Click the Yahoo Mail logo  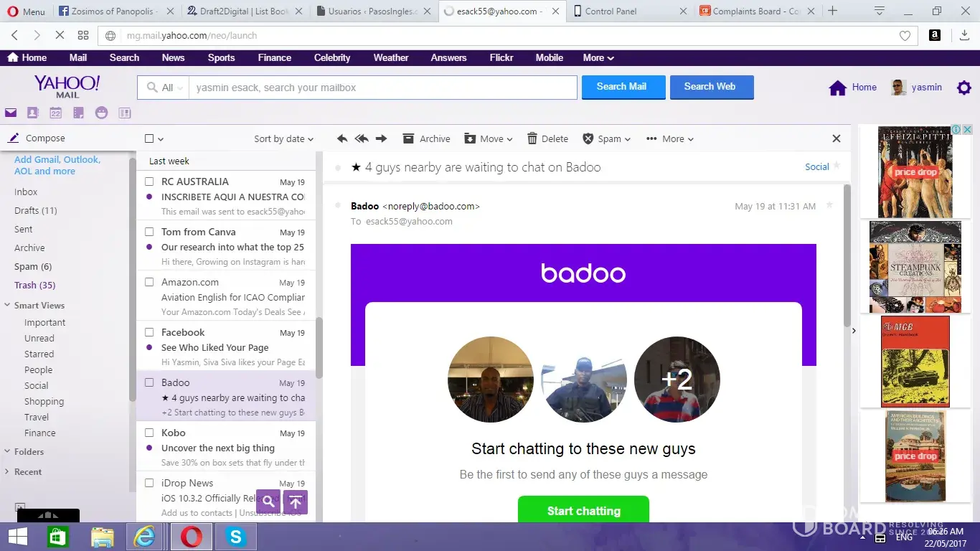(67, 87)
